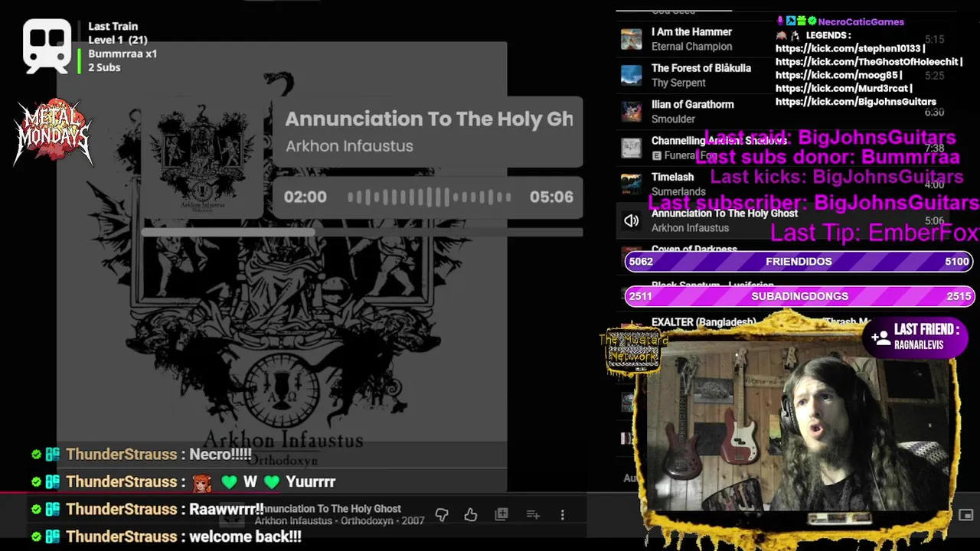Click the Last Friend: RAGNARLEVIS badge
The image size is (980, 551).
916,337
